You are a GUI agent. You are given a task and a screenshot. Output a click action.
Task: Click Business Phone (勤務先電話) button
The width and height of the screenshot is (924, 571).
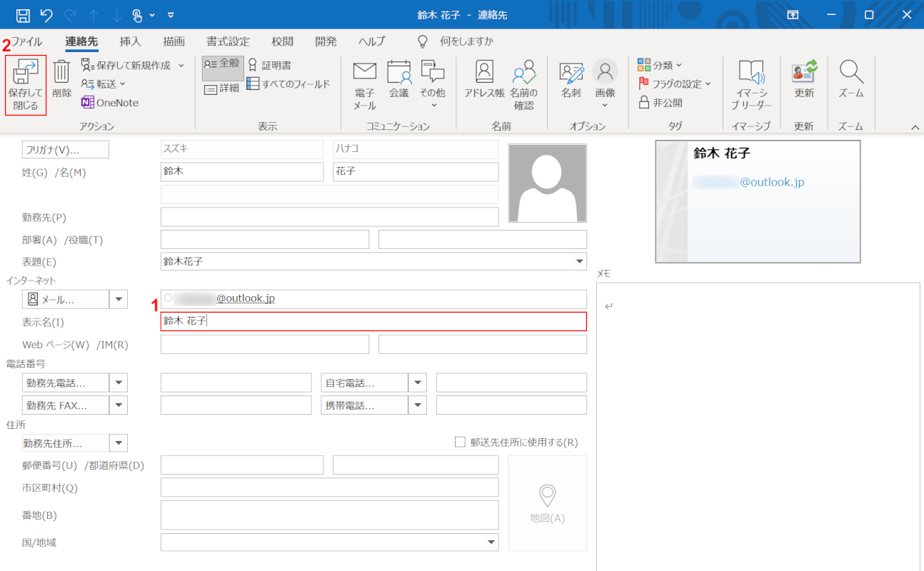tap(66, 383)
